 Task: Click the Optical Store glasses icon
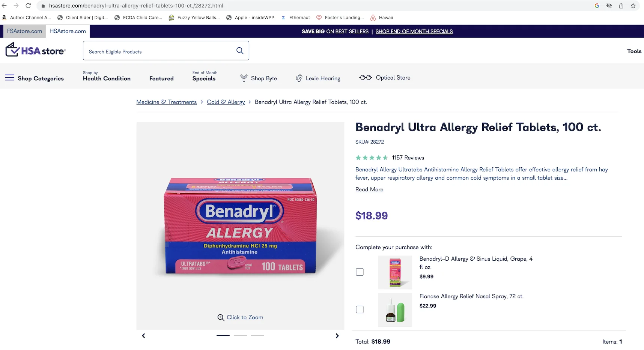[x=366, y=78]
